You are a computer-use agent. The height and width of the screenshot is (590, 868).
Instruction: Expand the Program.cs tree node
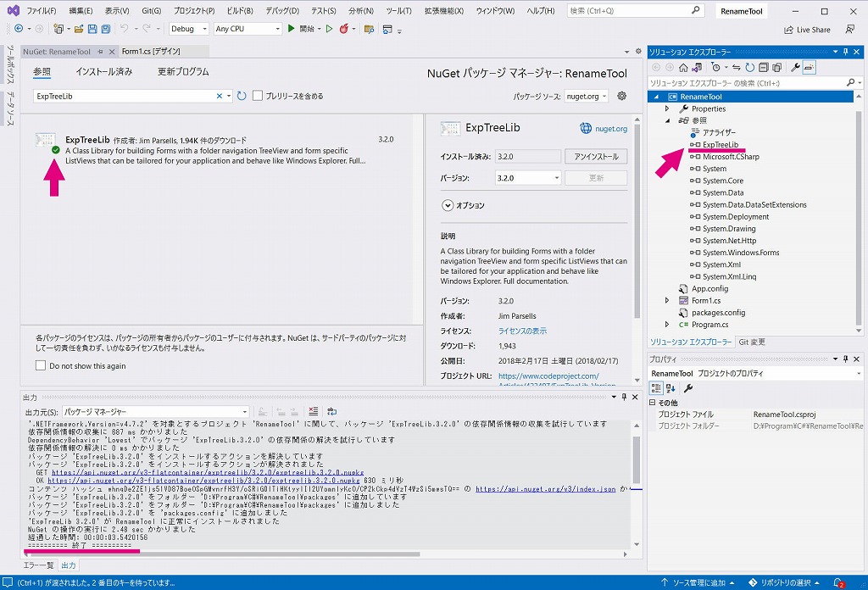coord(667,325)
